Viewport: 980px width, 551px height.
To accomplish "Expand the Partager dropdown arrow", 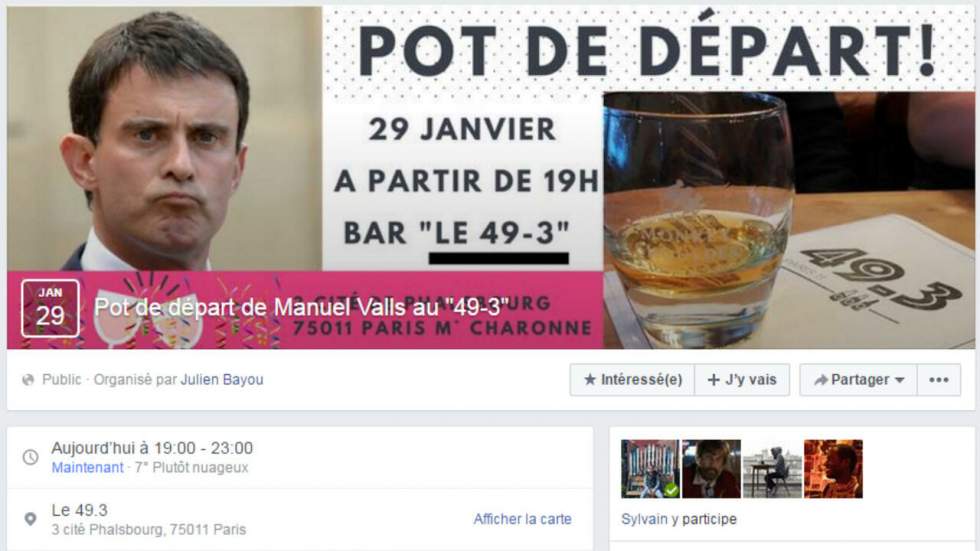I will coord(900,380).
